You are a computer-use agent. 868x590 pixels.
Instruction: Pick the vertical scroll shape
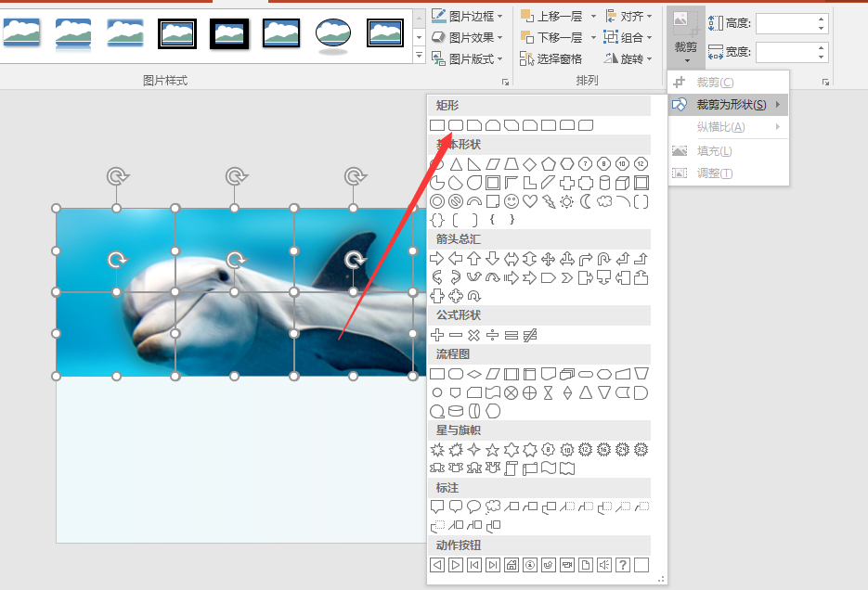click(x=512, y=468)
